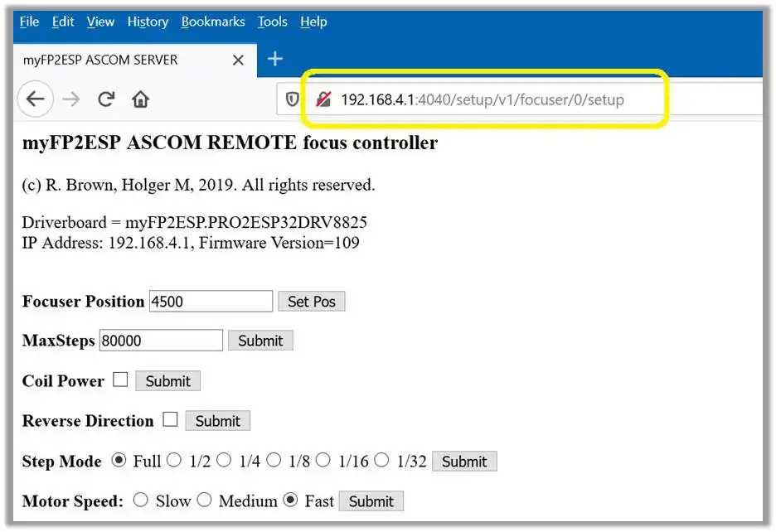Open the File menu

(29, 22)
